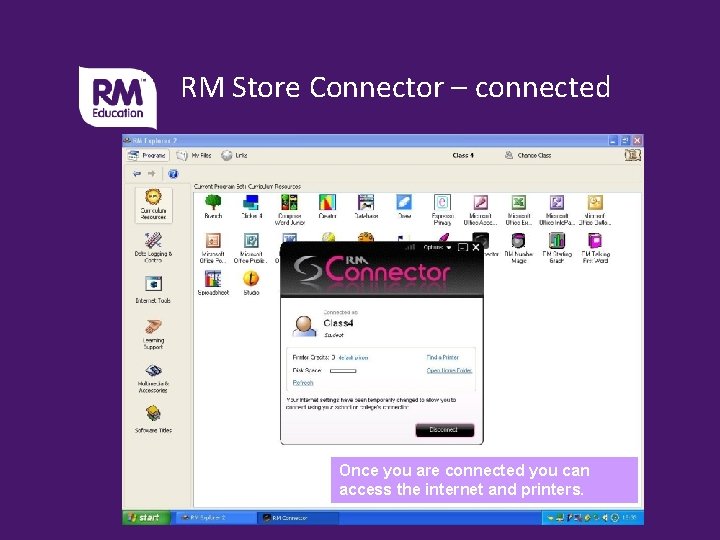Click the Find a Printer link
The height and width of the screenshot is (540, 720).
point(443,357)
